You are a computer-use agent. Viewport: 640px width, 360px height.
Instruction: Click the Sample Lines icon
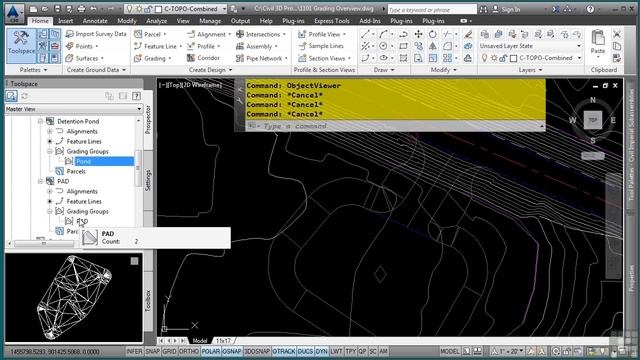302,46
